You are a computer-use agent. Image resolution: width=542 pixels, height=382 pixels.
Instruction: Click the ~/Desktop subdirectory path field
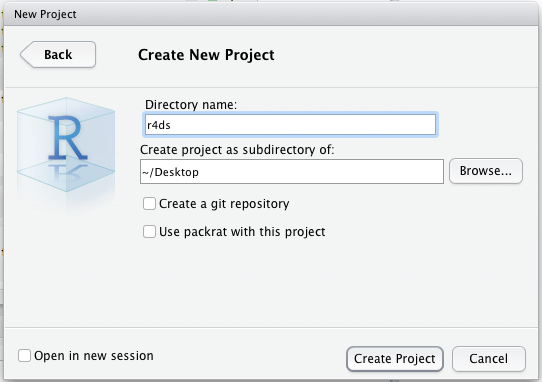tap(292, 171)
